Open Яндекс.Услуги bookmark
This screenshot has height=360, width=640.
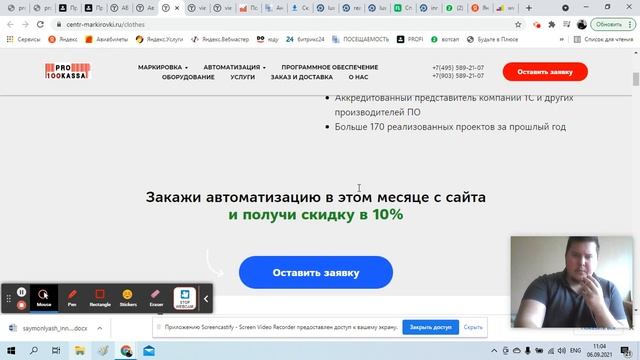[x=159, y=39]
